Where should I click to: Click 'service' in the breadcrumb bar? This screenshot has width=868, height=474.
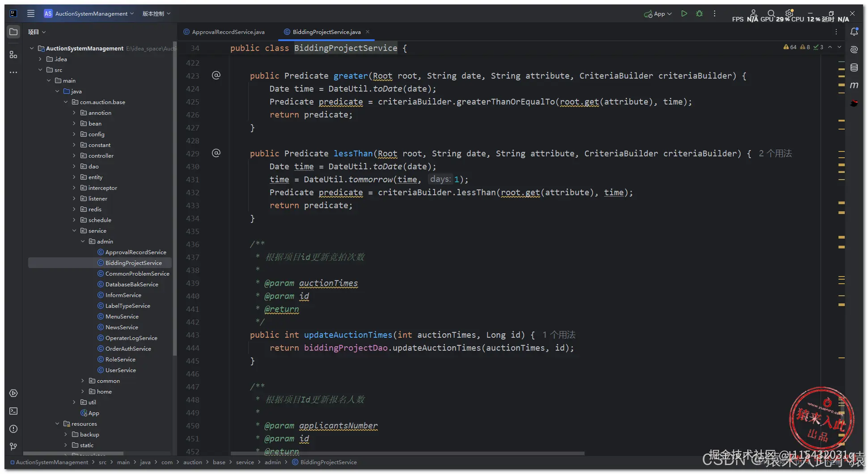pos(245,462)
